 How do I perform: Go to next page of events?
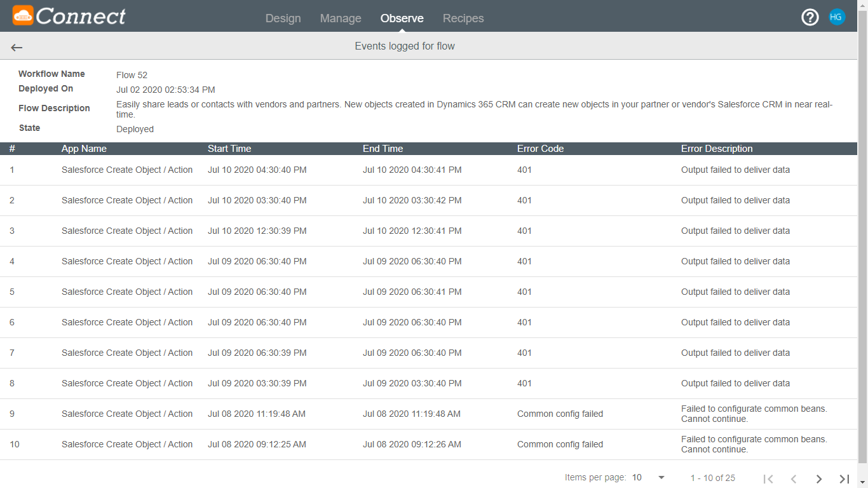click(x=819, y=478)
